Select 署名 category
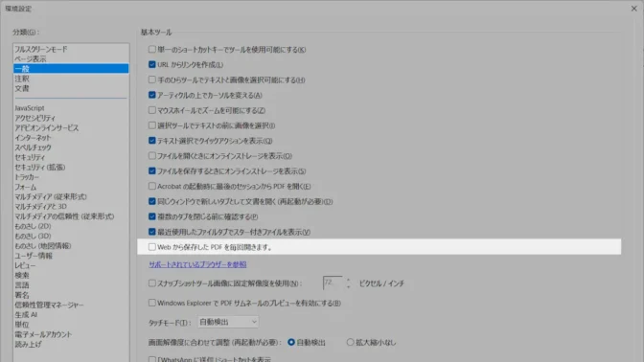The height and width of the screenshot is (362, 644). tap(71, 295)
